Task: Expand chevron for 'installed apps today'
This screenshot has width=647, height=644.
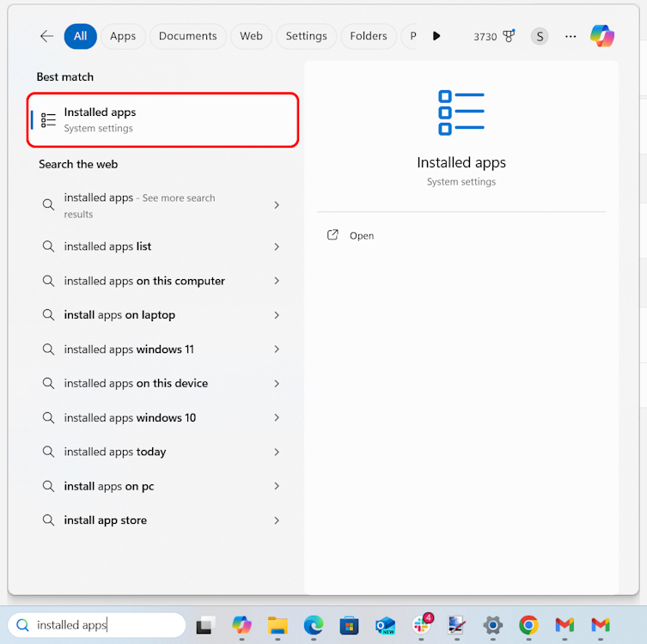Action: point(277,452)
